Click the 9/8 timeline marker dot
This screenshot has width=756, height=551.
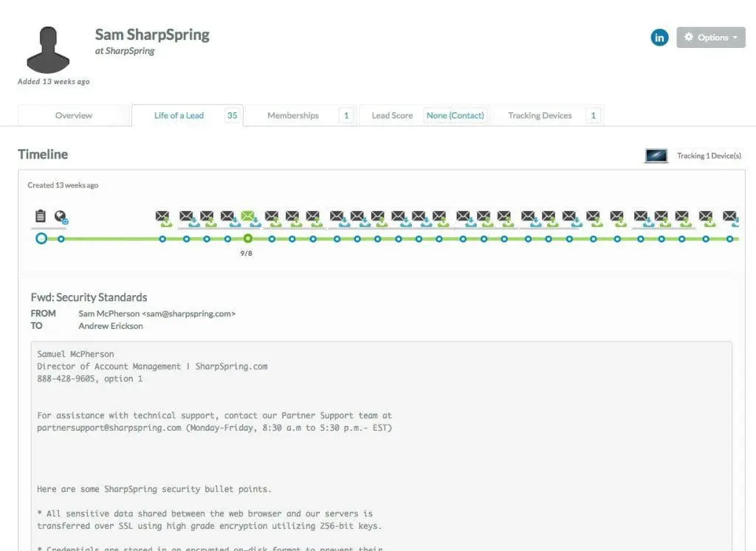pos(248,239)
